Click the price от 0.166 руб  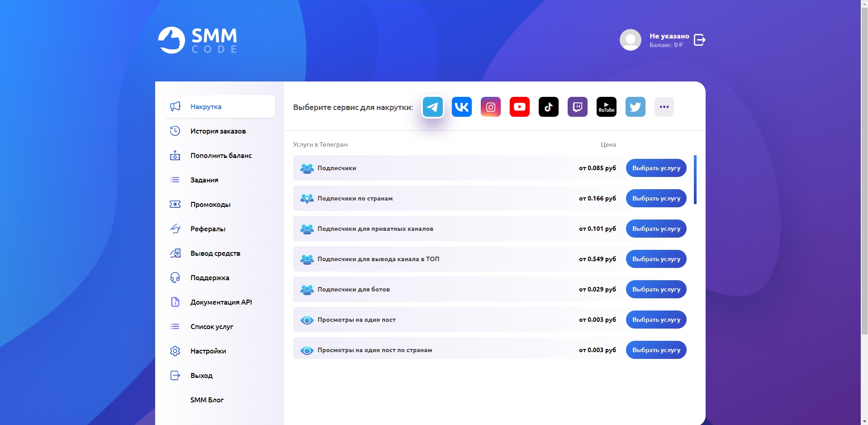pyautogui.click(x=598, y=198)
